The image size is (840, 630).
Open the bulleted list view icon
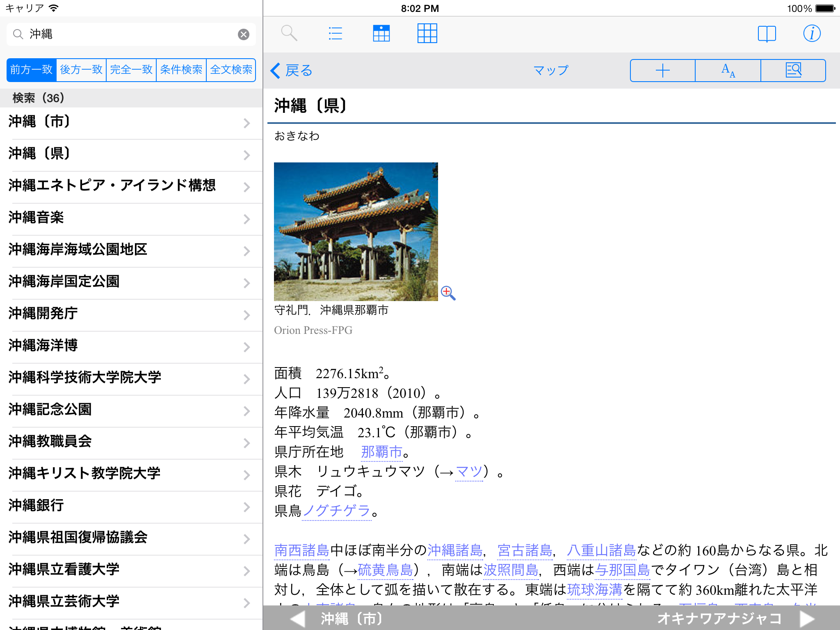point(335,33)
